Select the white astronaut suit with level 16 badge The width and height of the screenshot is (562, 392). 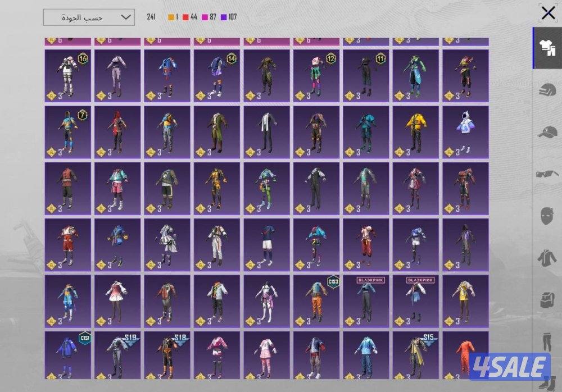(67, 75)
